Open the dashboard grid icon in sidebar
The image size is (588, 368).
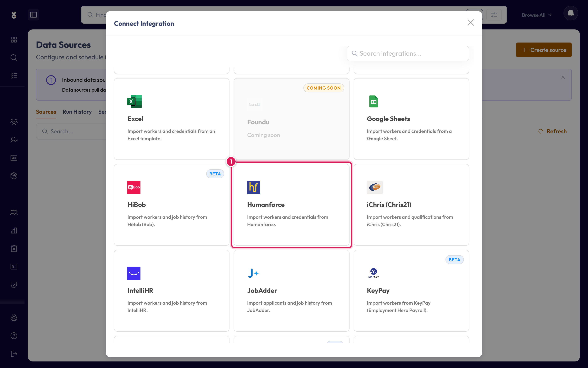[x=14, y=40]
